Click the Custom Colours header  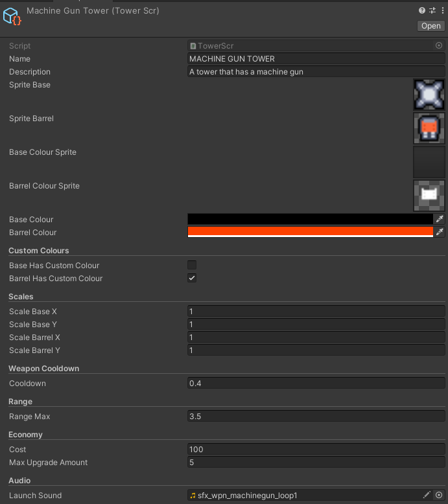(x=39, y=251)
